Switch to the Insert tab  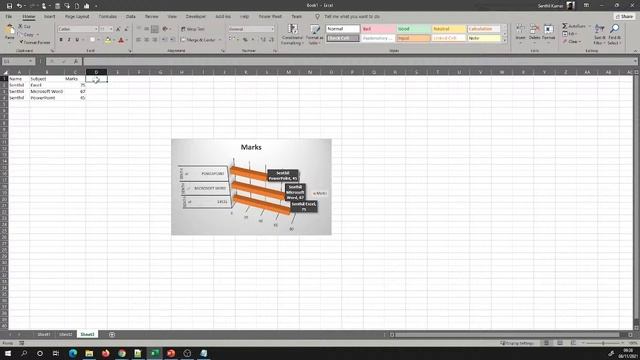[x=49, y=17]
